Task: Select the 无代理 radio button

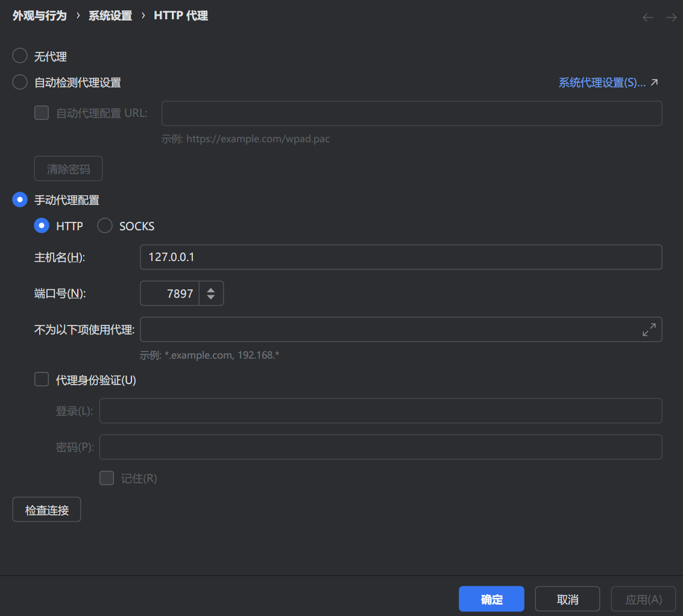Action: pyautogui.click(x=19, y=55)
